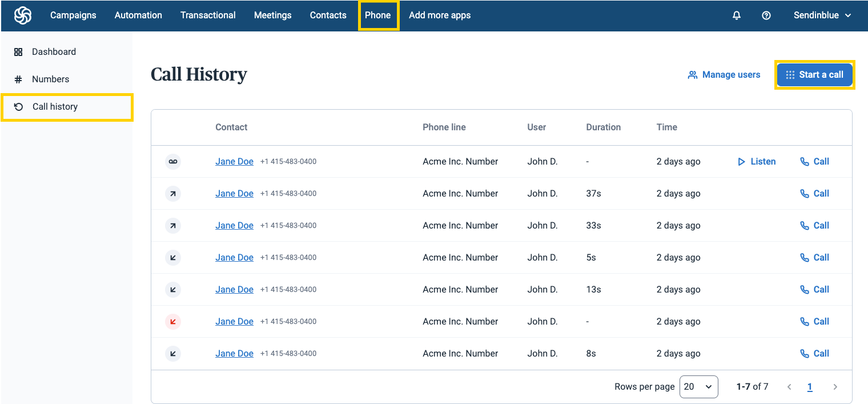Screen dimensions: 868x404
Task: Click John D. in the 33s row
Action: [542, 226]
